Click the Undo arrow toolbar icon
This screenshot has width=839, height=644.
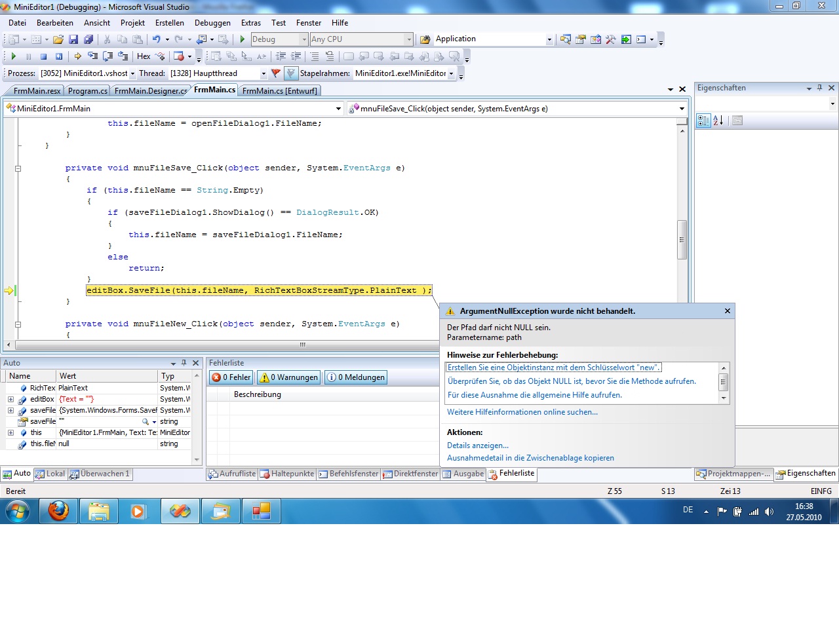point(156,39)
